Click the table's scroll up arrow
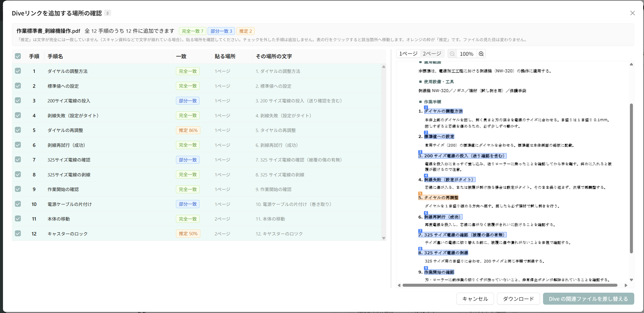 (x=384, y=67)
